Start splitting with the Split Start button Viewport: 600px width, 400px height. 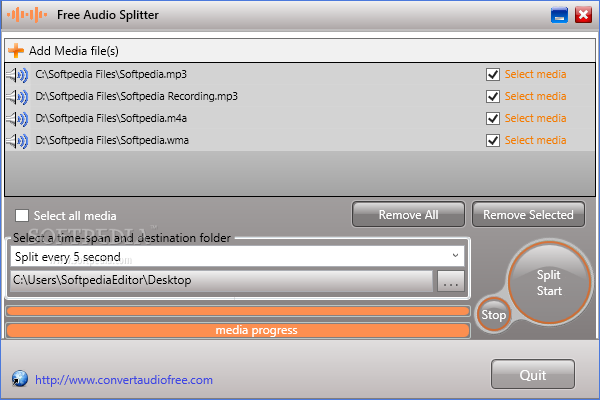click(549, 282)
